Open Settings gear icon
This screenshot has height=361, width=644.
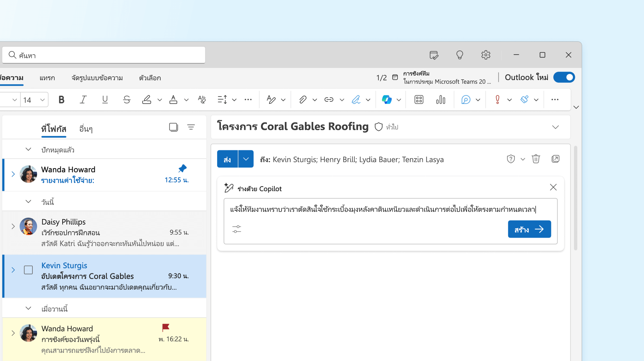coord(486,55)
